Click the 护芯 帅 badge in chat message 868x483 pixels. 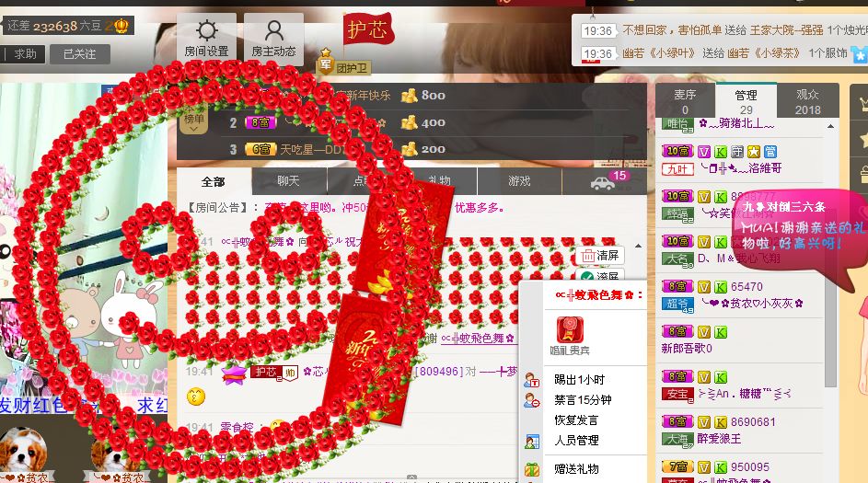point(274,373)
